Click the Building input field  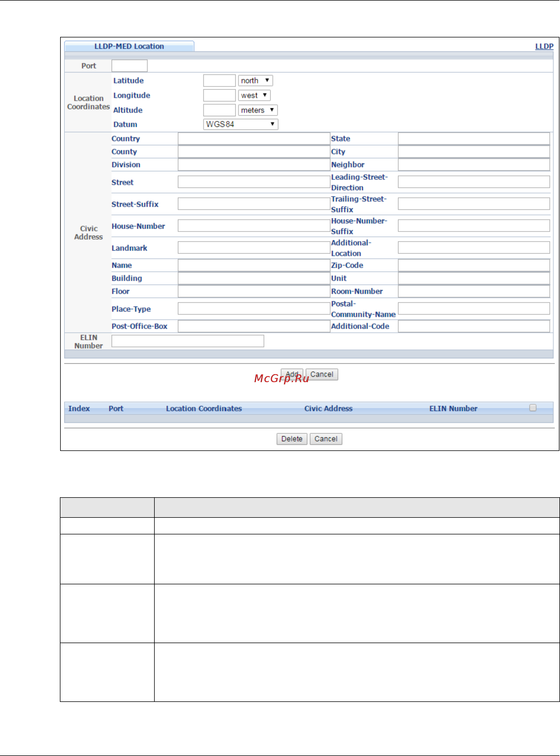[254, 278]
